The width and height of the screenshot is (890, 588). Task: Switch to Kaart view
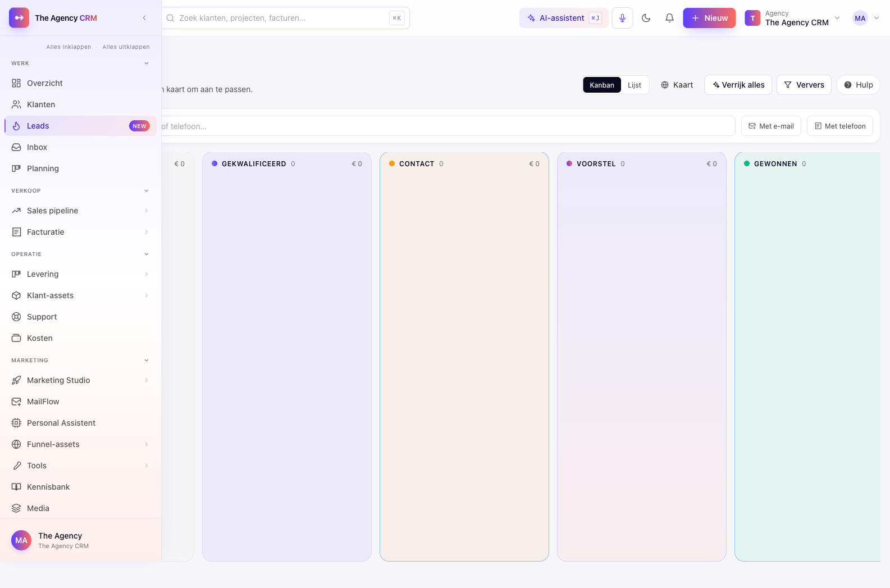pos(677,85)
